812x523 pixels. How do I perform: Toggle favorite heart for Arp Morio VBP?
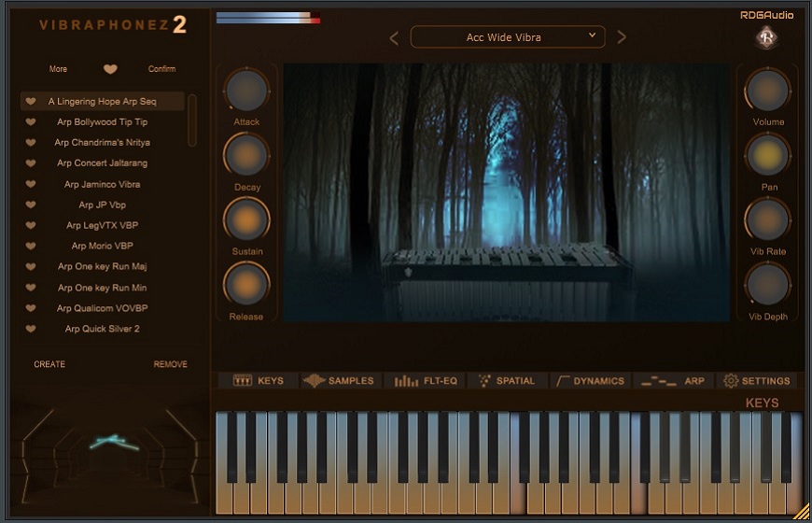pyautogui.click(x=31, y=246)
